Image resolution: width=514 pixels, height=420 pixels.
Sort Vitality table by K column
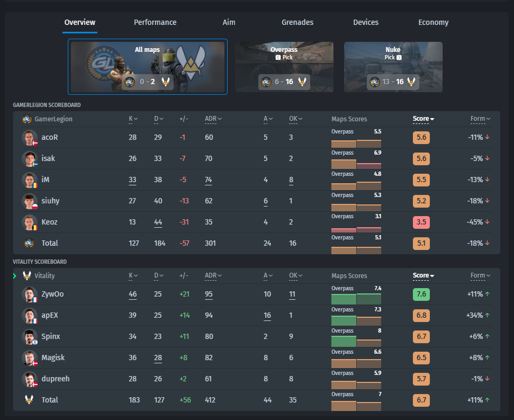pos(133,275)
